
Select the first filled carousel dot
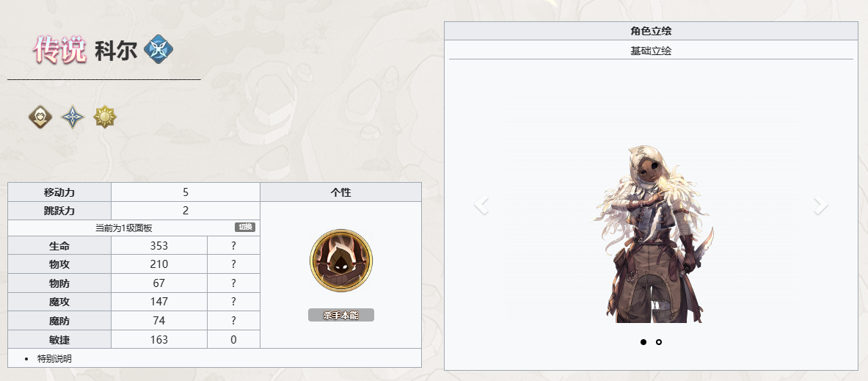pos(643,342)
